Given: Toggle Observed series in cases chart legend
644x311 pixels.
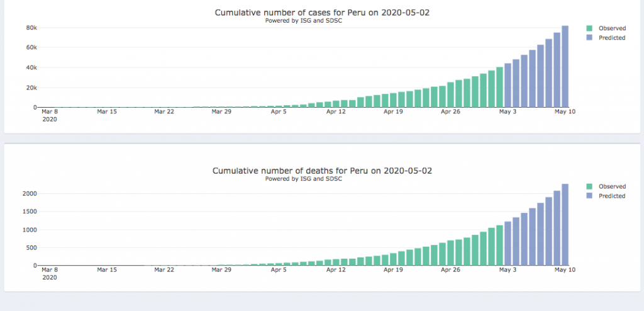Looking at the screenshot, I should (611, 28).
